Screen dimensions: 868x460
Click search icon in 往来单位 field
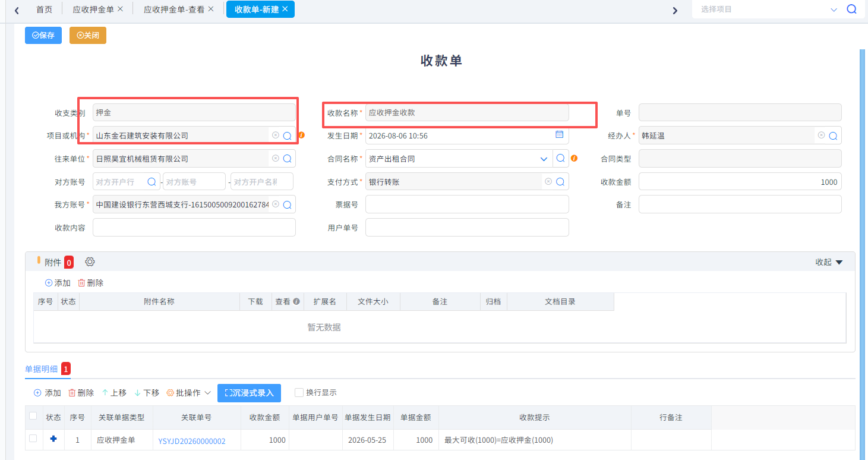tap(287, 159)
